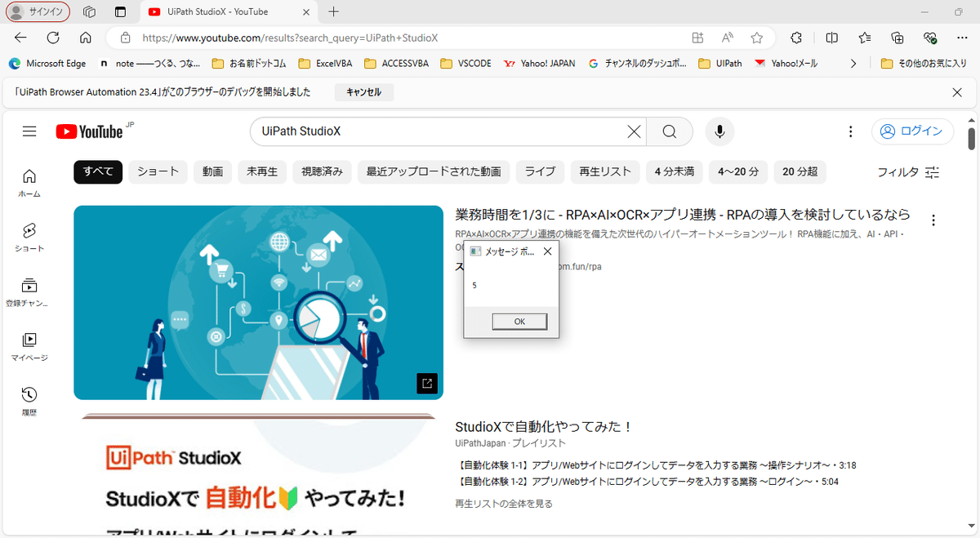This screenshot has width=980, height=538.
Task: Close the メッセージ ボックス dialog
Action: [x=547, y=252]
